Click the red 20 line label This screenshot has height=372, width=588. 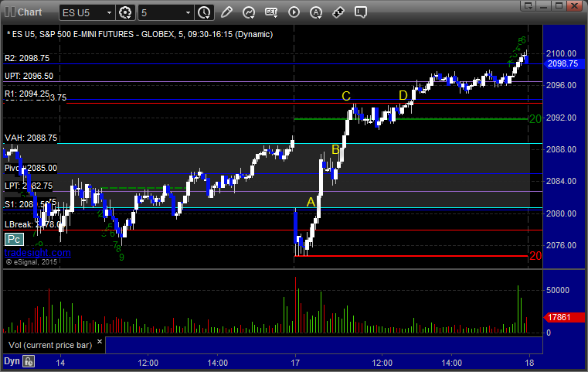tap(535, 256)
